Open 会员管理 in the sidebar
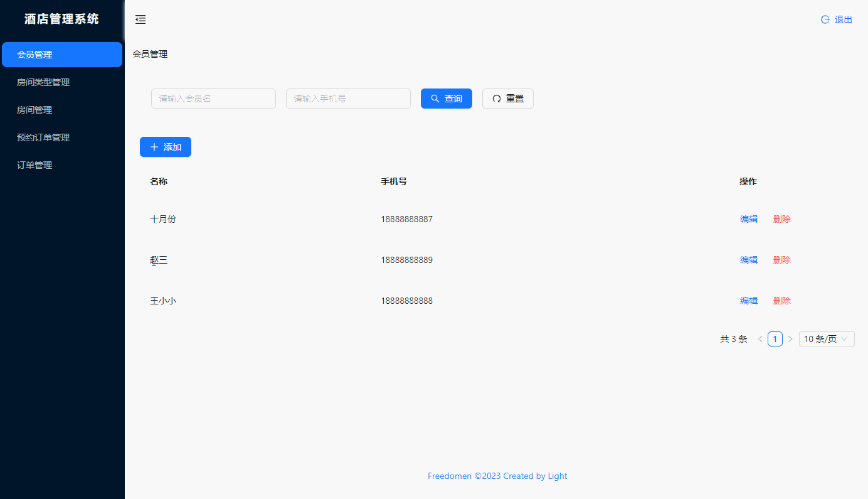 pos(62,55)
